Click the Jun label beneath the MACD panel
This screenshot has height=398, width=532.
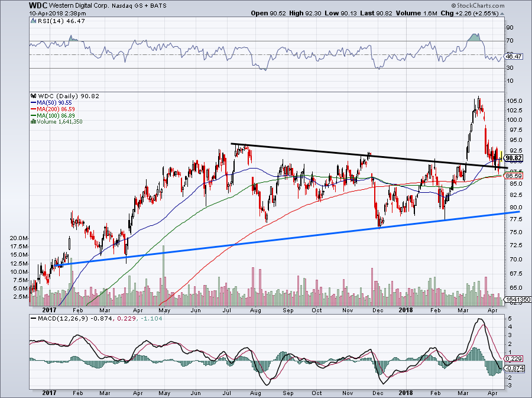pyautogui.click(x=196, y=393)
